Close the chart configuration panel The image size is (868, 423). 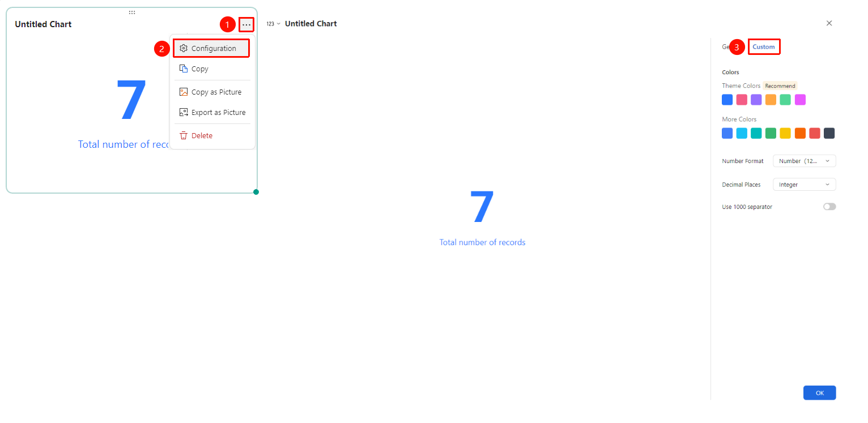click(829, 23)
